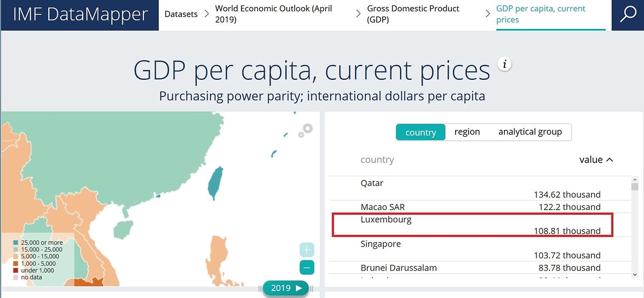Open the search magnifier icon
644x298 pixels.
point(628,15)
